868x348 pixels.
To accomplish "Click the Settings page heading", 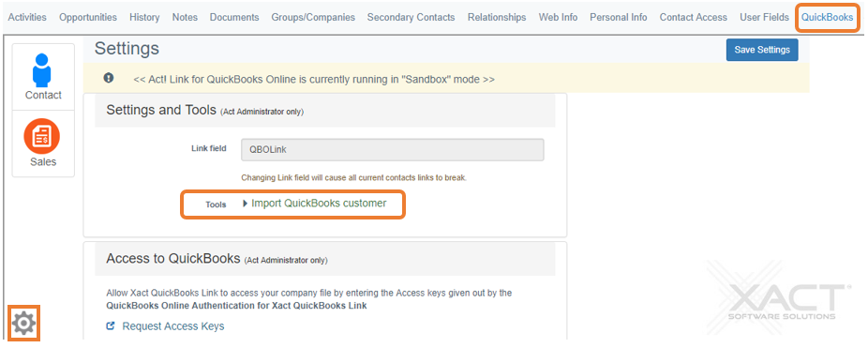I will (x=127, y=49).
